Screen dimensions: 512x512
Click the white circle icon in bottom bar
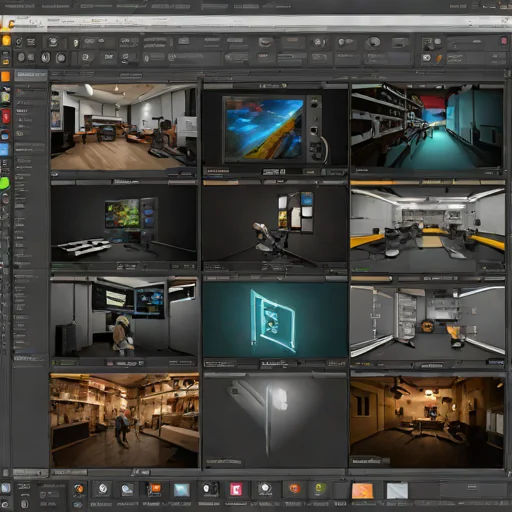coord(103,489)
